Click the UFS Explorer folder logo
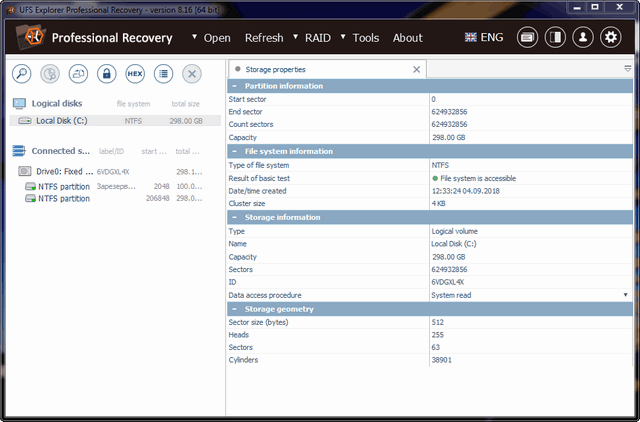The width and height of the screenshot is (640, 422). pyautogui.click(x=31, y=37)
